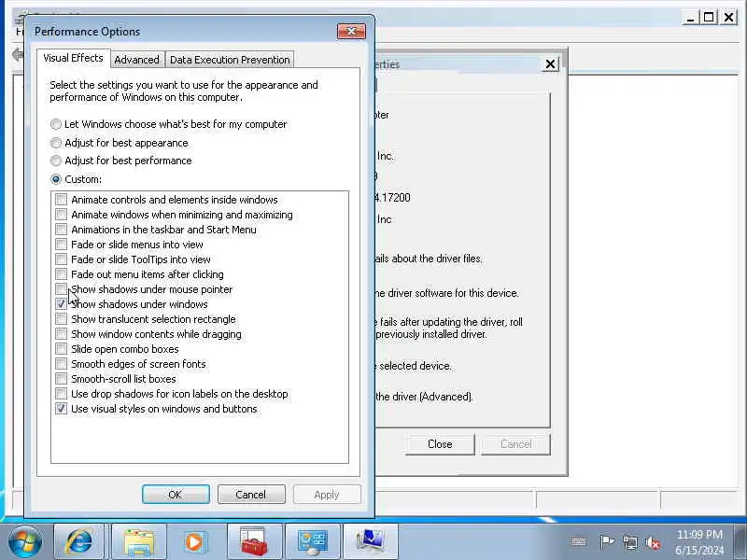Check Fade out menu items after clicking
This screenshot has width=747, height=560.
[x=61, y=273]
